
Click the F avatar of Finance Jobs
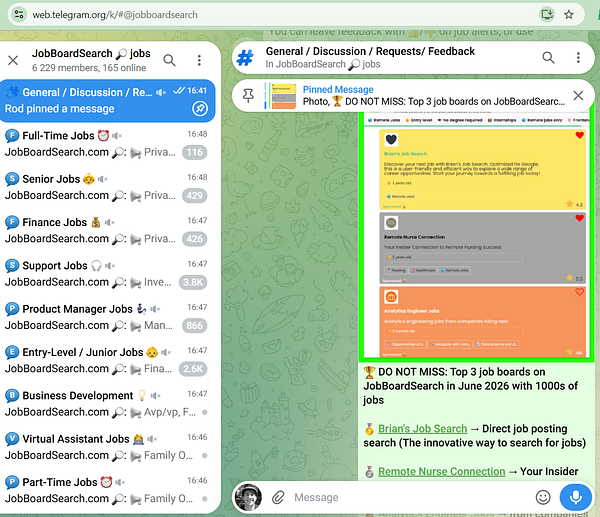[12, 222]
